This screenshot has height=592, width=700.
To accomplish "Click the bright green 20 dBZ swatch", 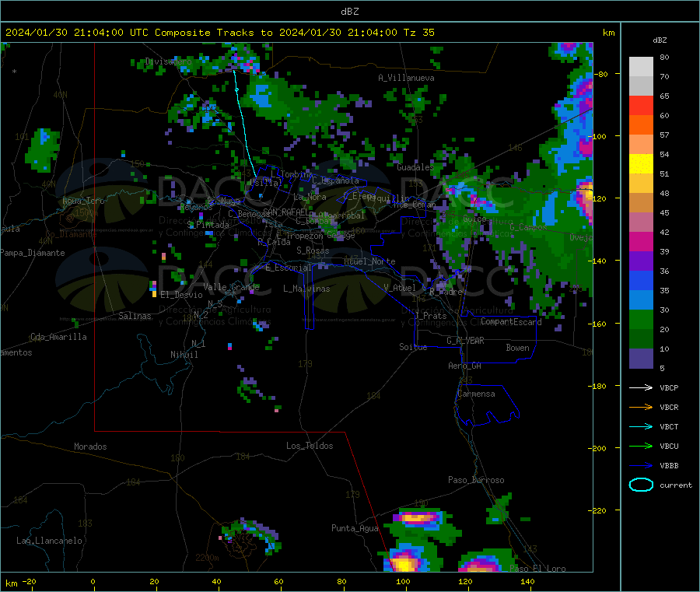I will point(641,319).
